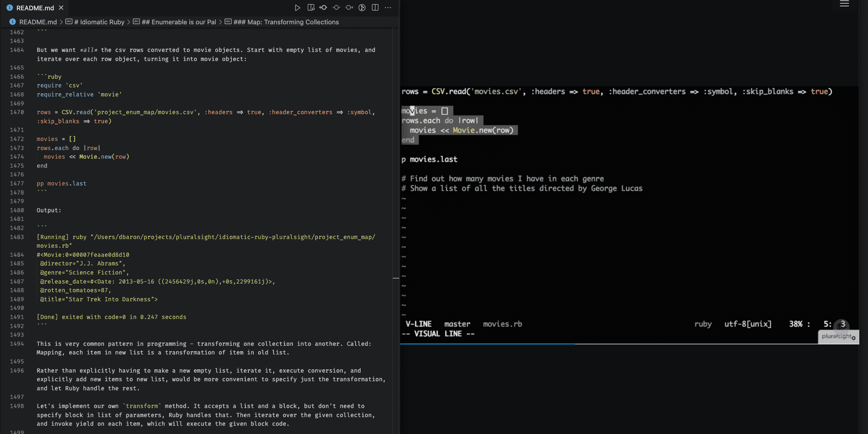The image size is (868, 434).
Task: Open the hamburger menu at top right
Action: tap(844, 4)
